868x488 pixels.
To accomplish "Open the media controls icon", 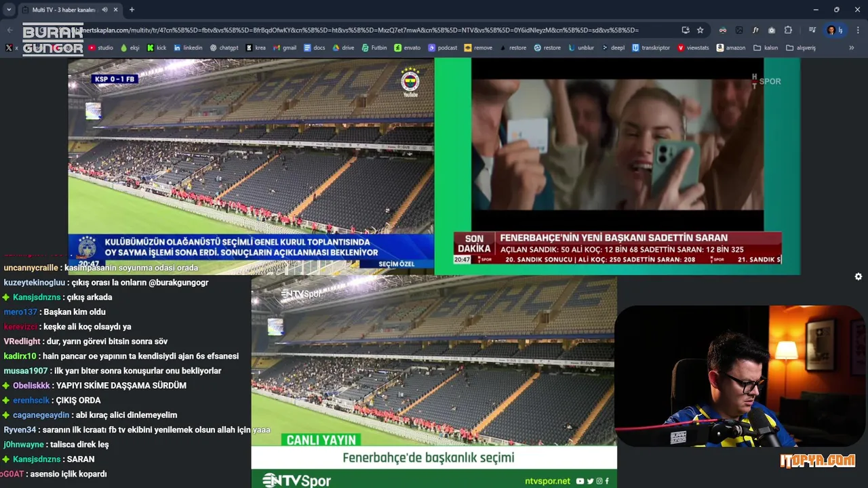I will tap(812, 30).
